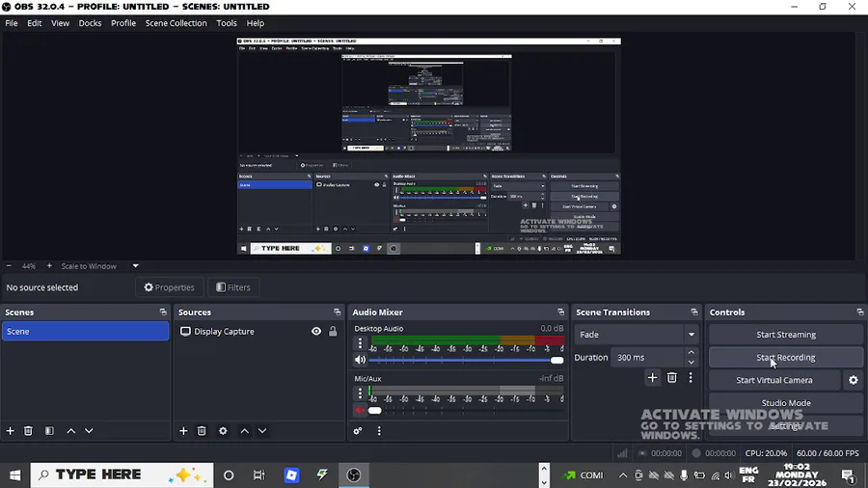Open the Tools menu
This screenshot has width=868, height=488.
227,23
